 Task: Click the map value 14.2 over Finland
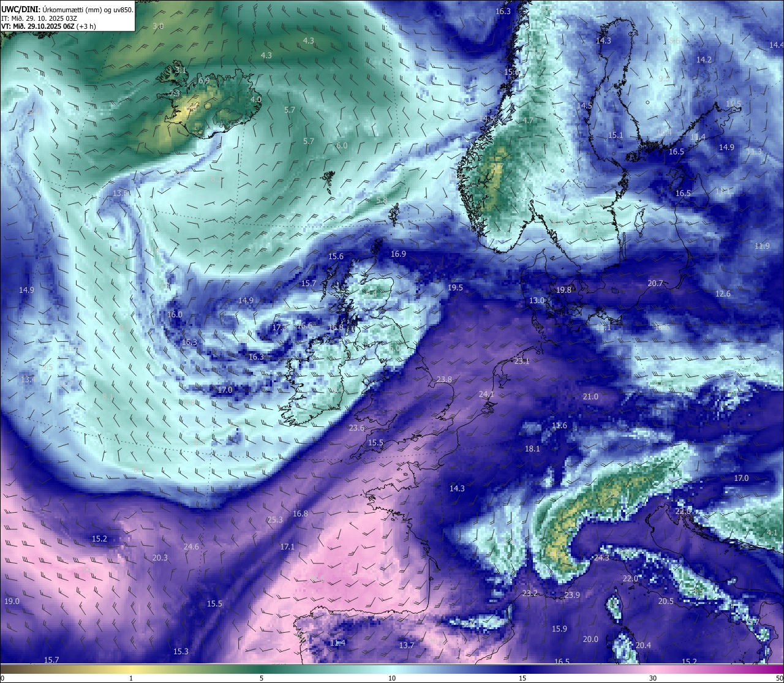[704, 59]
